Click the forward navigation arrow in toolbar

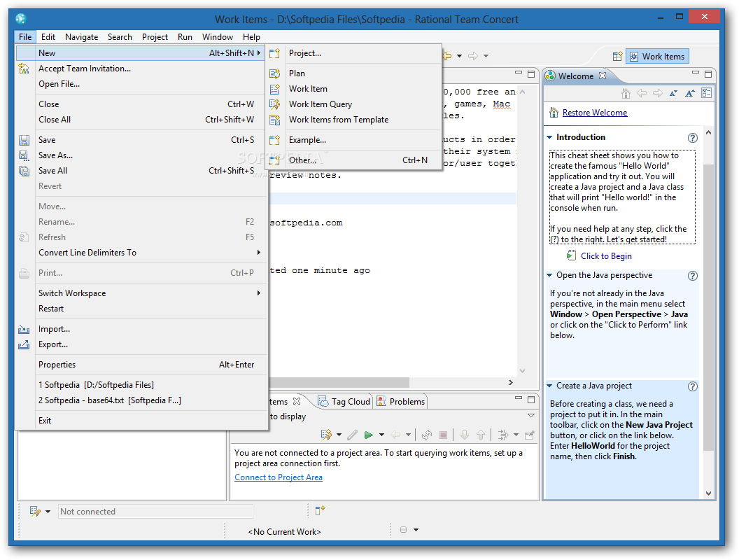click(472, 56)
